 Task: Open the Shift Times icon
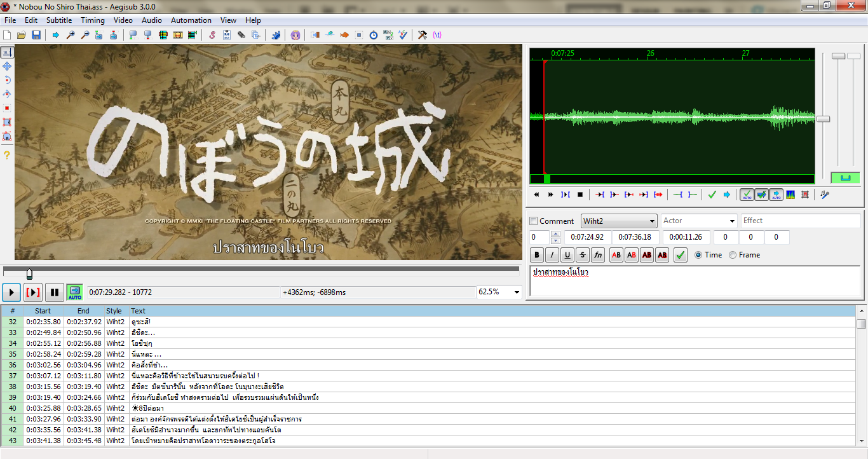315,35
